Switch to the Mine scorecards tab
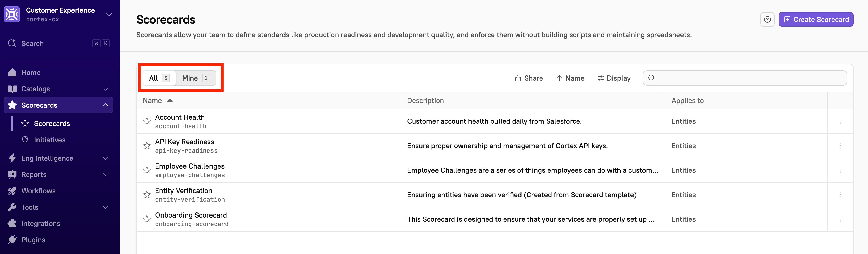Image resolution: width=868 pixels, height=254 pixels. [x=196, y=78]
